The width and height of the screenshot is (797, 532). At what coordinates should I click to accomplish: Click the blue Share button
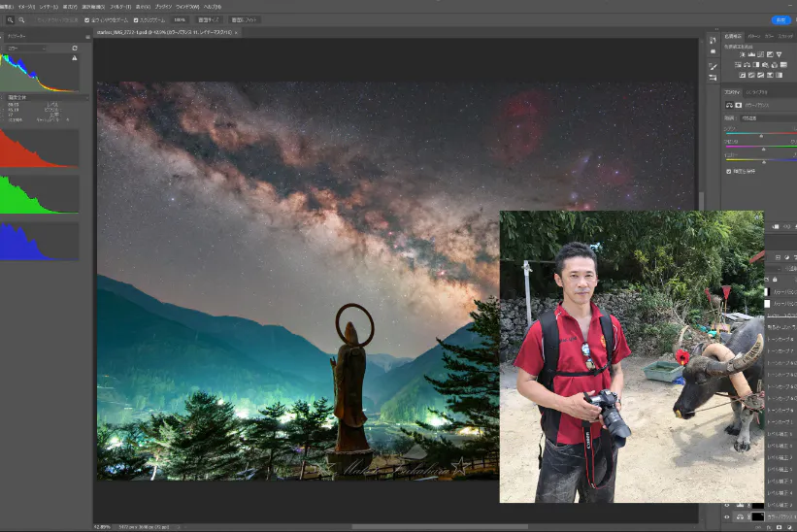[780, 19]
